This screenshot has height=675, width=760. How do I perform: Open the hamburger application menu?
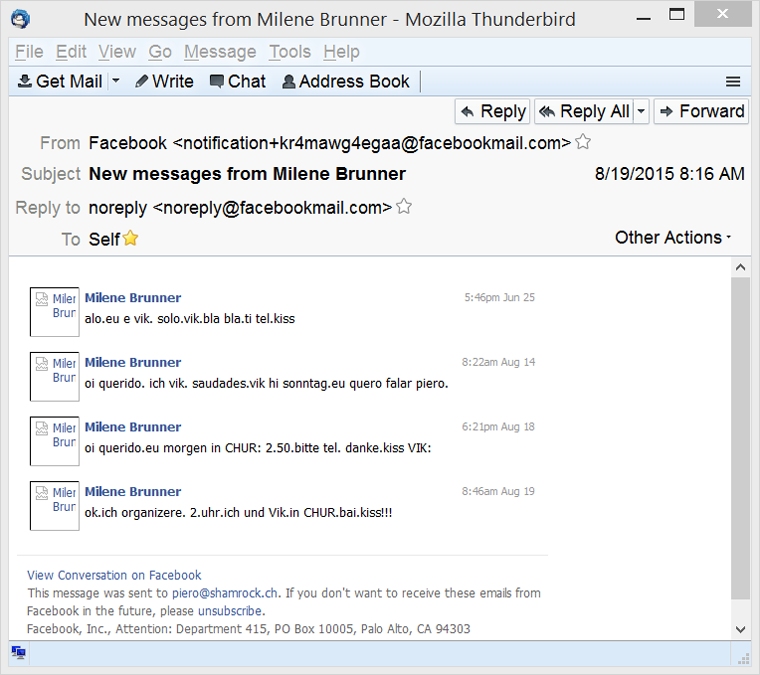pyautogui.click(x=733, y=82)
